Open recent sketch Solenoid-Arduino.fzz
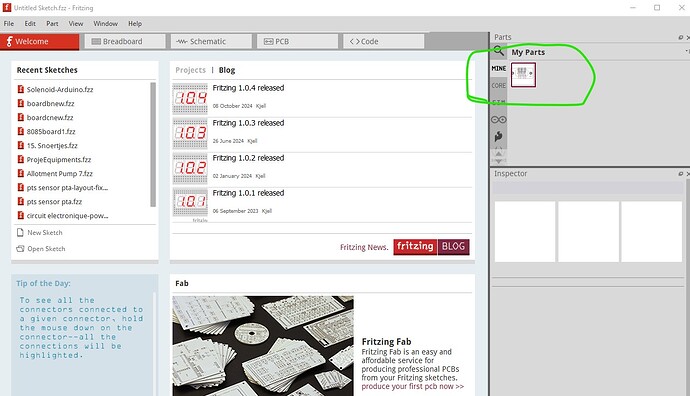This screenshot has height=396, width=690. click(60, 89)
